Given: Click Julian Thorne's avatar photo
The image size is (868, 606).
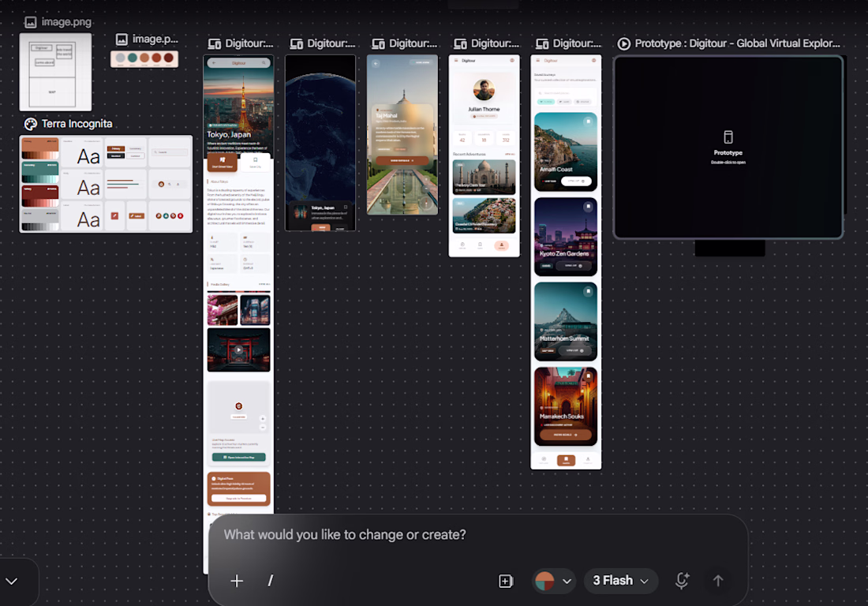Looking at the screenshot, I should (x=484, y=90).
